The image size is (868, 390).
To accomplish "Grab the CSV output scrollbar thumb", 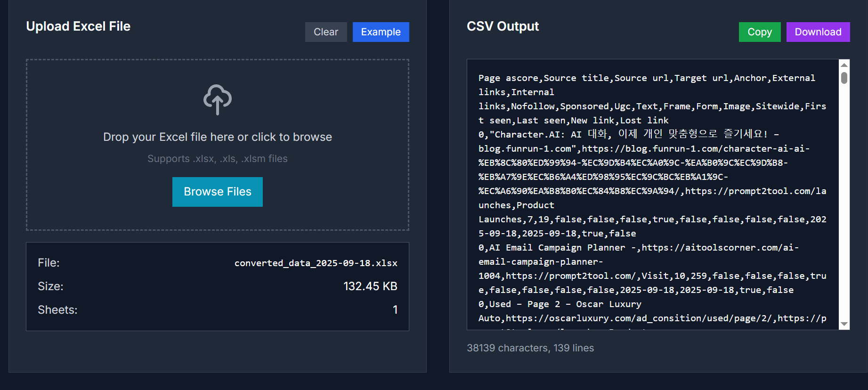I will coord(844,78).
